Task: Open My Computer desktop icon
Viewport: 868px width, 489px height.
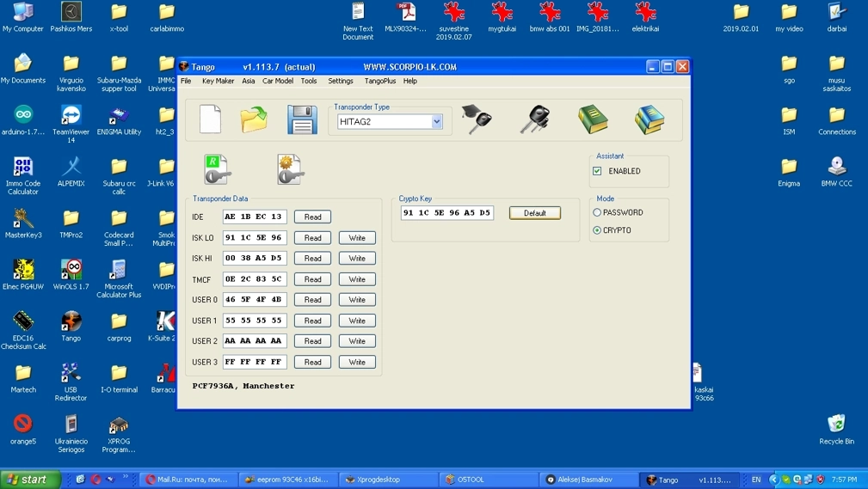Action: [x=22, y=17]
